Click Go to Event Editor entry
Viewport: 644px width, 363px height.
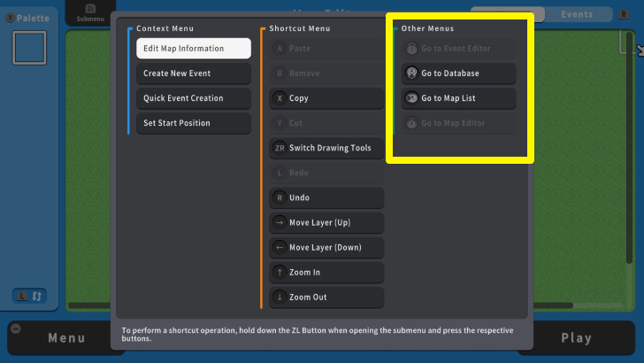(459, 49)
